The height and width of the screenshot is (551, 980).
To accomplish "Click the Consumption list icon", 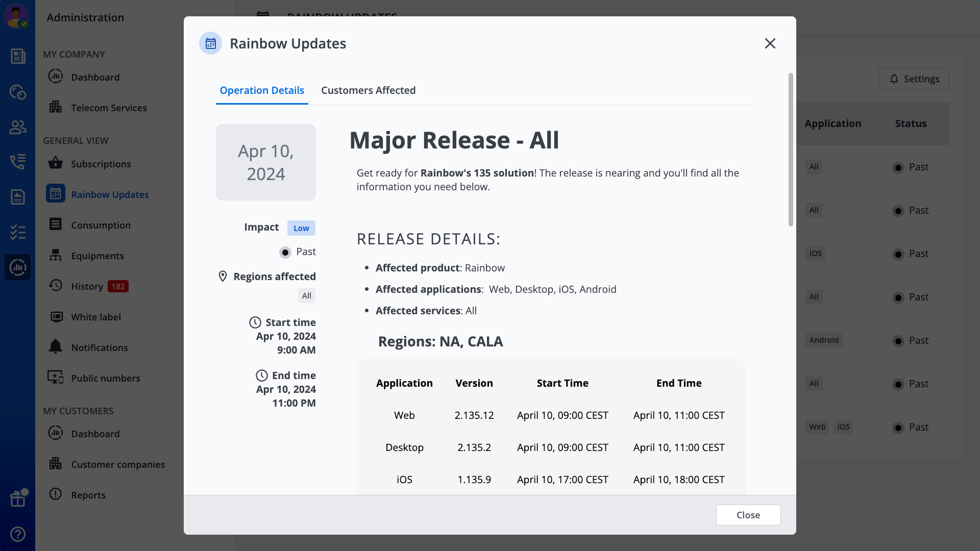I will (56, 224).
